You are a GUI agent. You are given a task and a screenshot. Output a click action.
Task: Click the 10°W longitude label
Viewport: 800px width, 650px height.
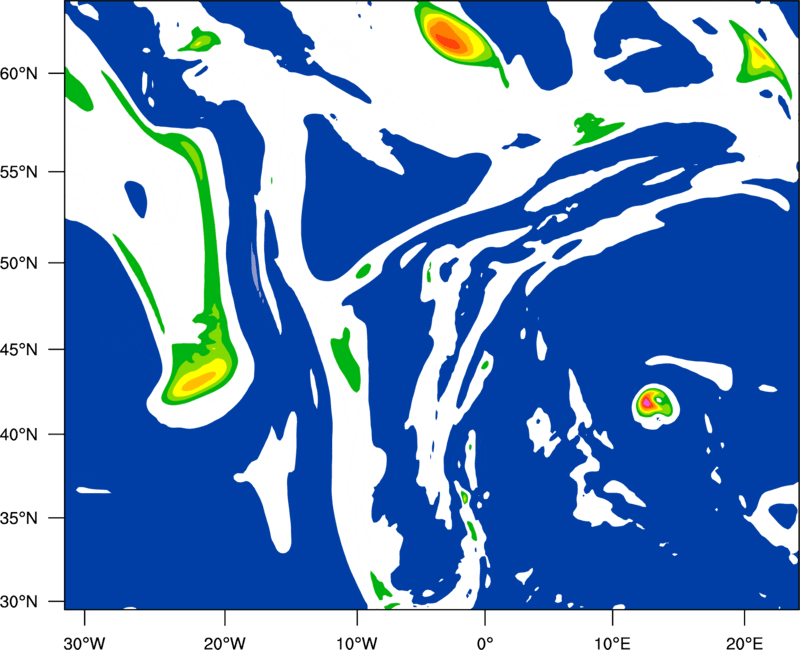point(356,643)
